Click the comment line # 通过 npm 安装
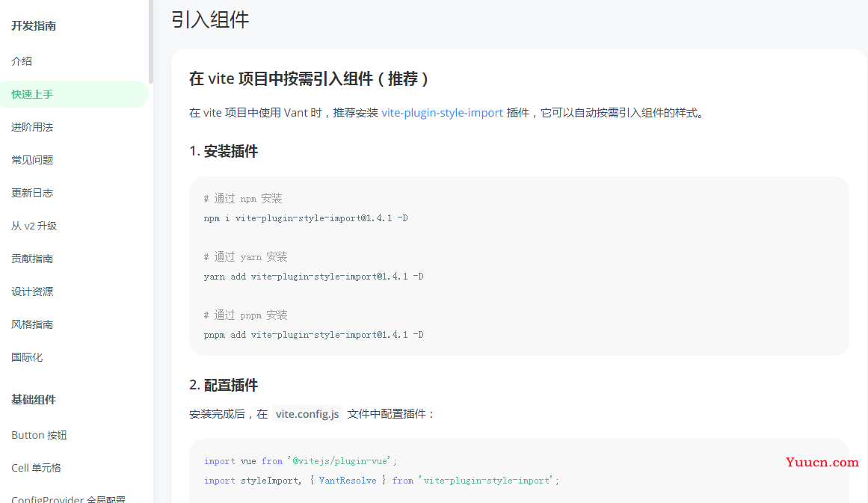Viewport: 868px width, 503px height. pyautogui.click(x=243, y=199)
